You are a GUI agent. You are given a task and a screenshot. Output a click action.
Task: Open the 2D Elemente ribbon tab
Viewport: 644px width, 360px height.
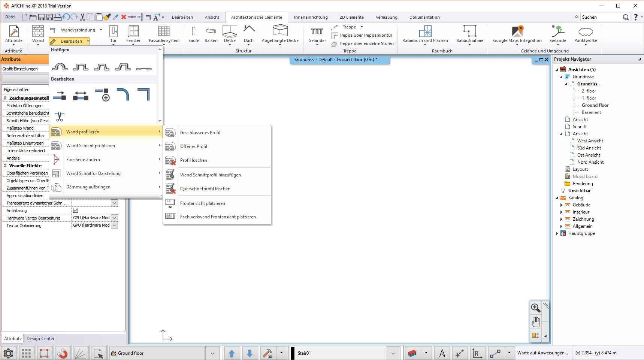point(351,17)
